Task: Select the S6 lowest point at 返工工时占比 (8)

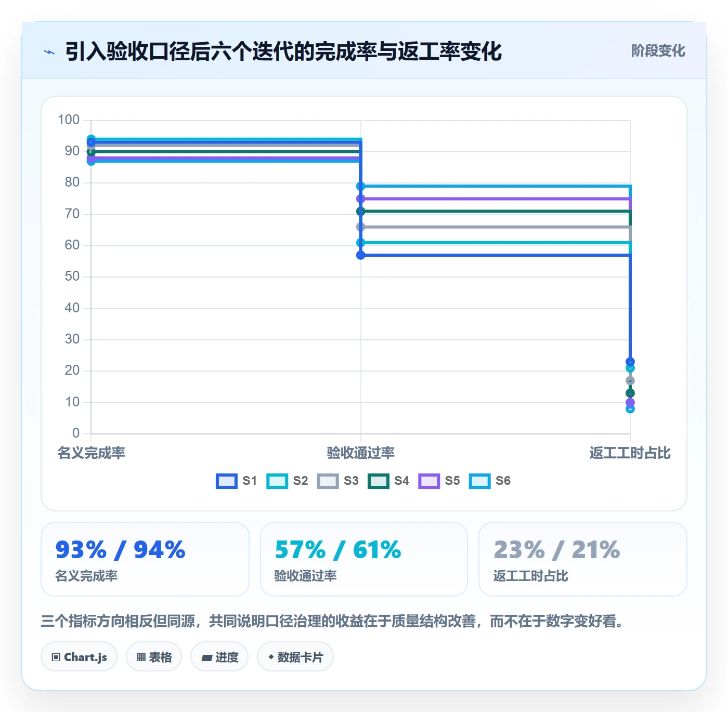Action: pos(630,409)
